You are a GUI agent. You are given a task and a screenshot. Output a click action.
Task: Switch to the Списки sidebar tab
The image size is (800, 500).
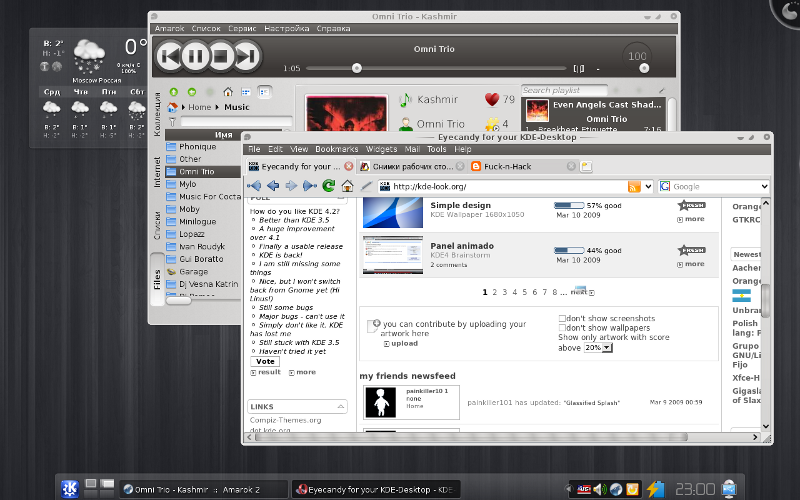[x=157, y=225]
